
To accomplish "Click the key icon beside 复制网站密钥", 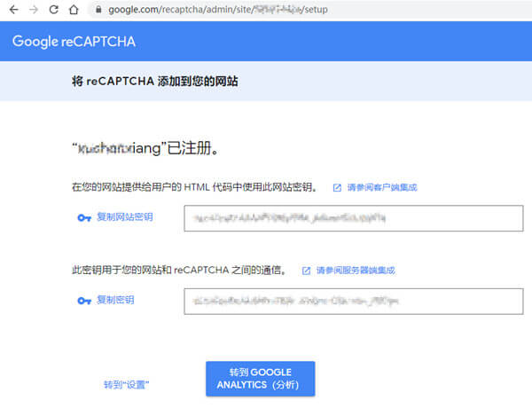I will coord(84,218).
